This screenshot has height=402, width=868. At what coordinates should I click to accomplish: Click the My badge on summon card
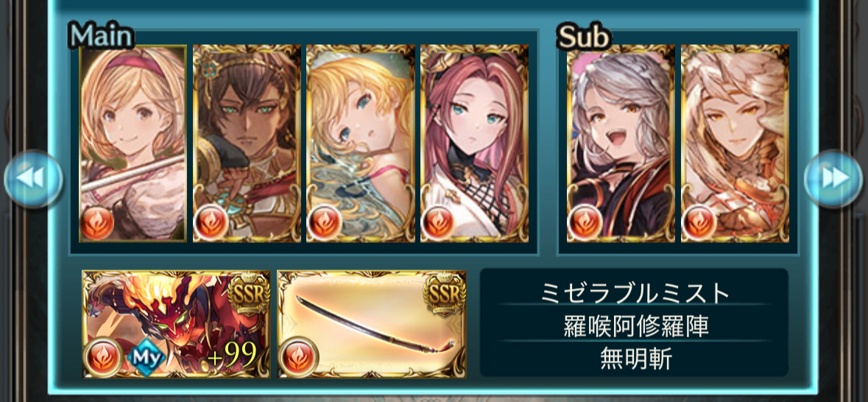coord(147,359)
